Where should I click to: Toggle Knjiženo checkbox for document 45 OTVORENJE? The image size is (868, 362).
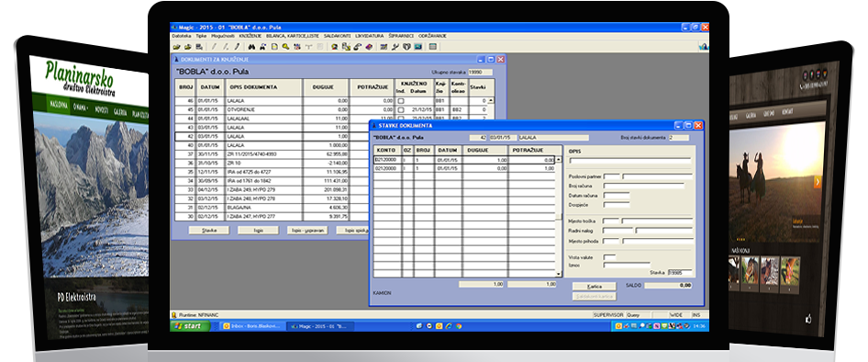tap(401, 109)
